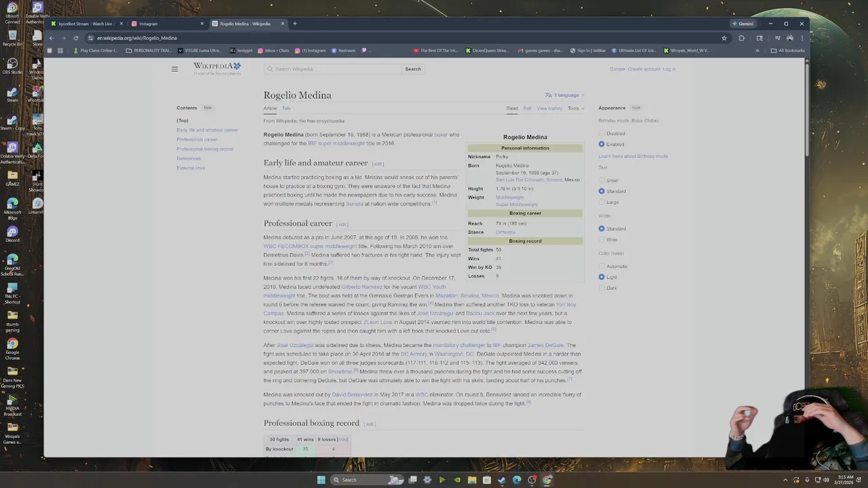Bookmark this page with the star icon
This screenshot has height=488, width=868.
point(724,38)
